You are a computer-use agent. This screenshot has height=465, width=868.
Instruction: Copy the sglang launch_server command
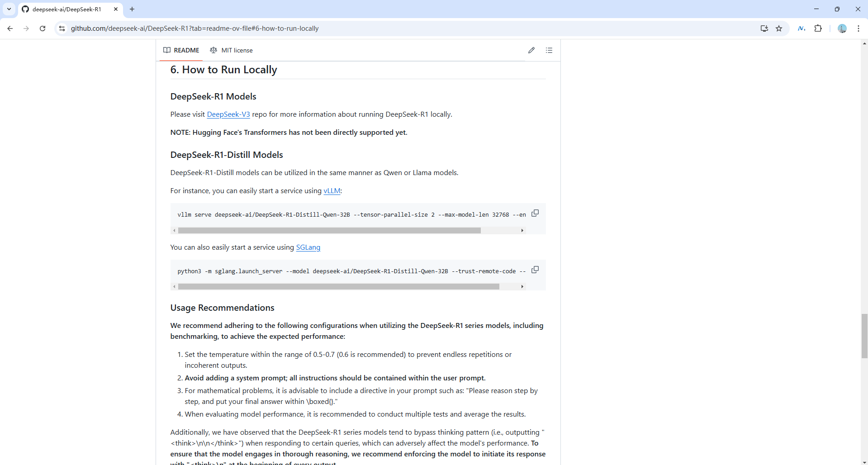(535, 270)
